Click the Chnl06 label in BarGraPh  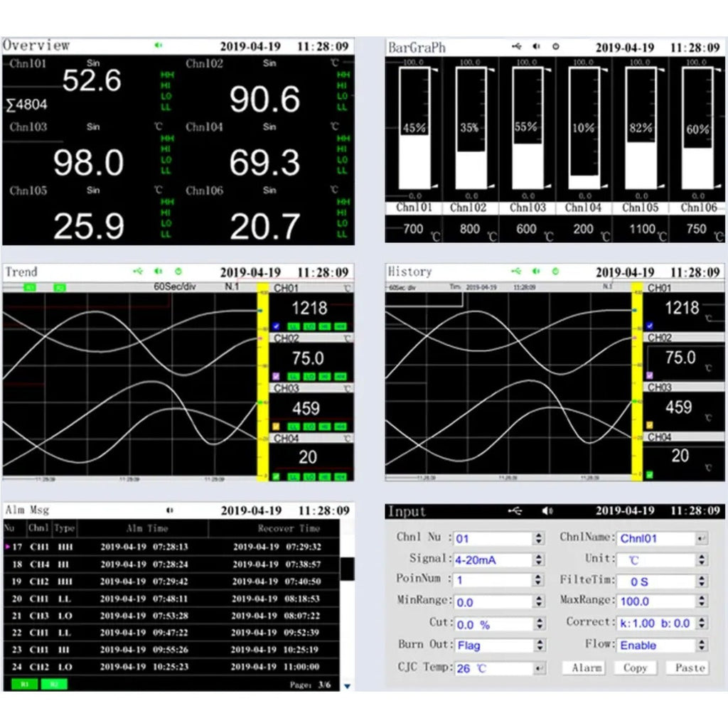click(x=698, y=208)
